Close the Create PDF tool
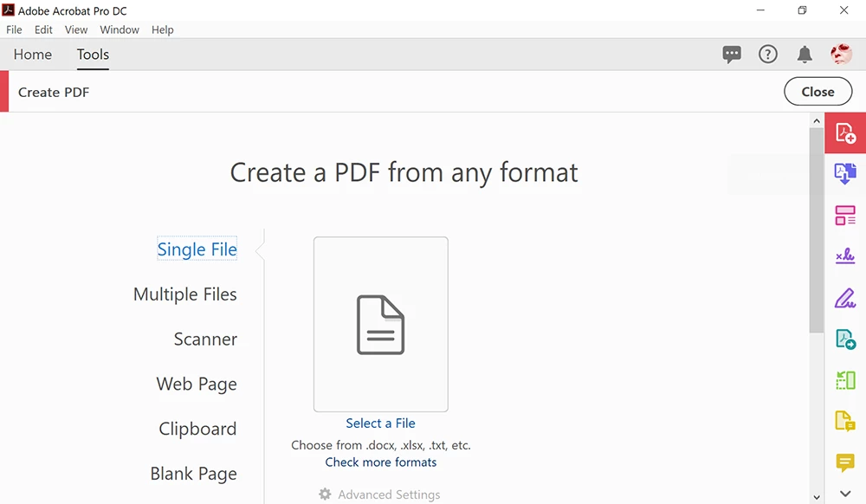The image size is (866, 504). [818, 92]
